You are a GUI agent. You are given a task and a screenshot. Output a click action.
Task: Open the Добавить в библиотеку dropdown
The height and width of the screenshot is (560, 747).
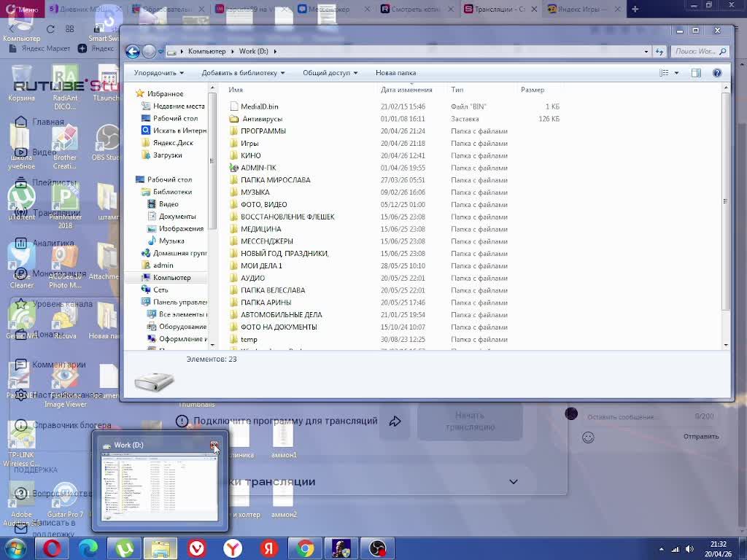coord(243,73)
